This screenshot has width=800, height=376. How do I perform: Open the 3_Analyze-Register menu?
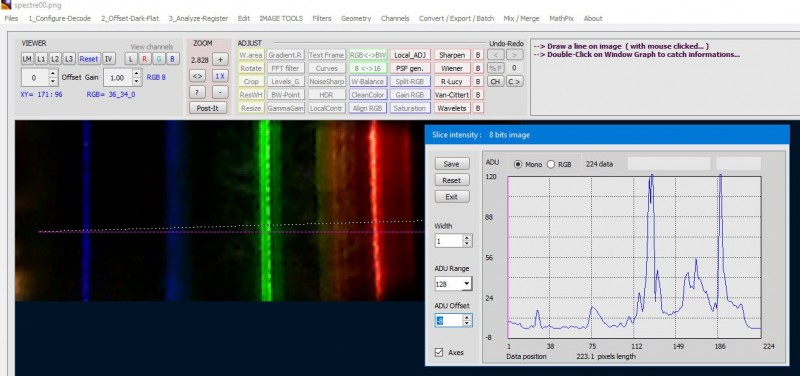tap(198, 18)
